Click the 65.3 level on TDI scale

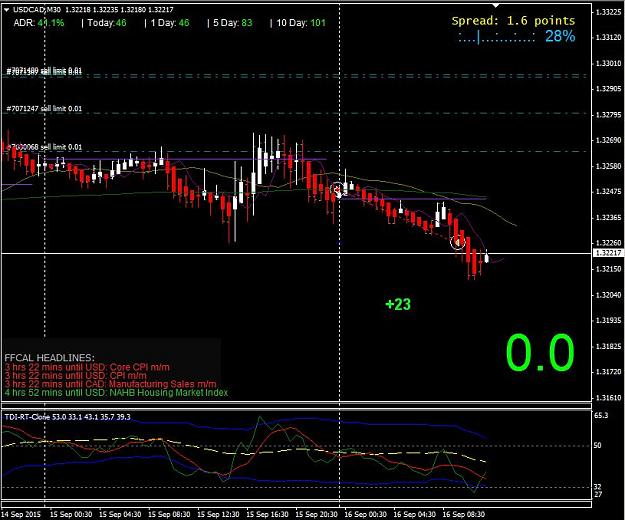(601, 415)
